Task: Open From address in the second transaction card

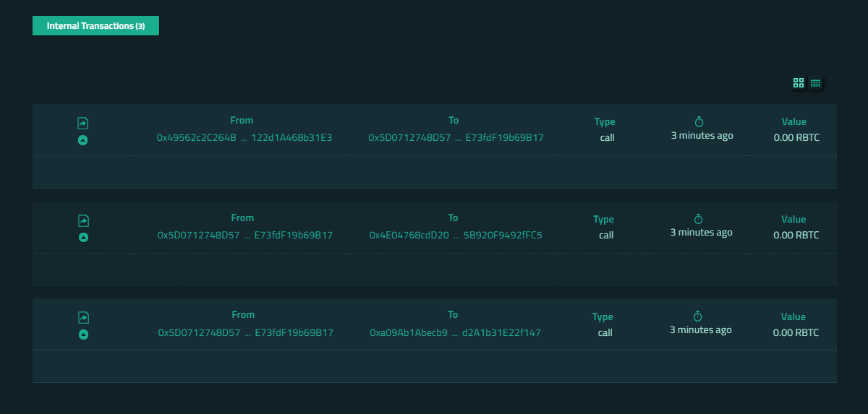Action: pos(245,235)
